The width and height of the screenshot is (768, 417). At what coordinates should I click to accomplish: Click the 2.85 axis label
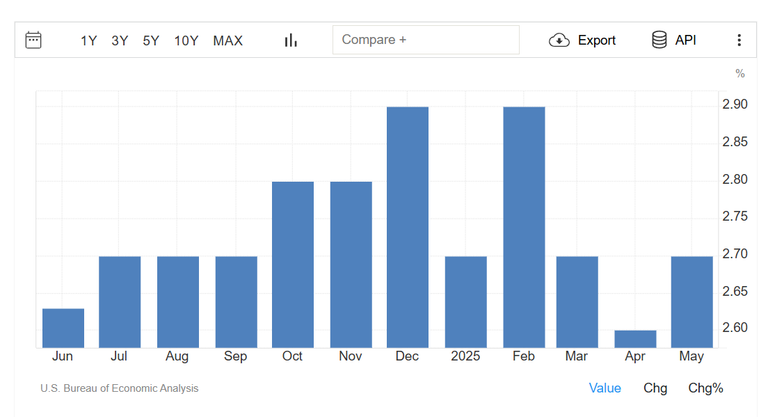click(735, 142)
